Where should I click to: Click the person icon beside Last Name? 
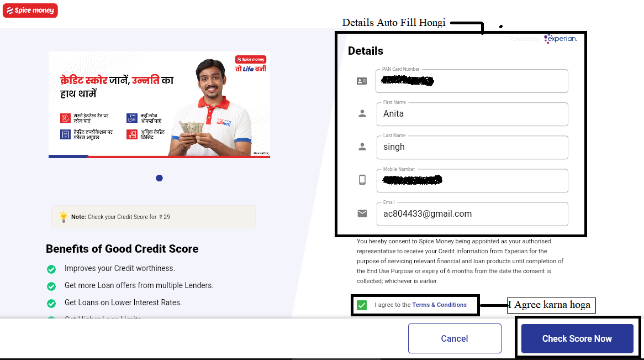[x=362, y=147]
